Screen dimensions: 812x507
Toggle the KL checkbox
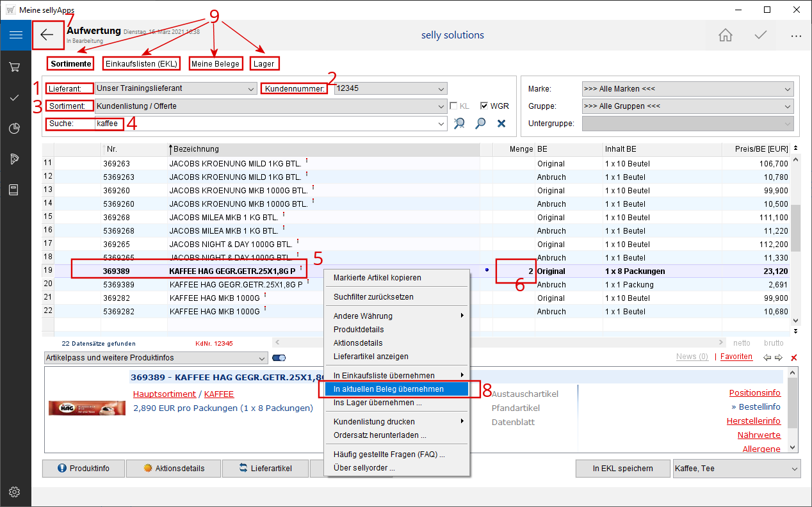click(453, 106)
